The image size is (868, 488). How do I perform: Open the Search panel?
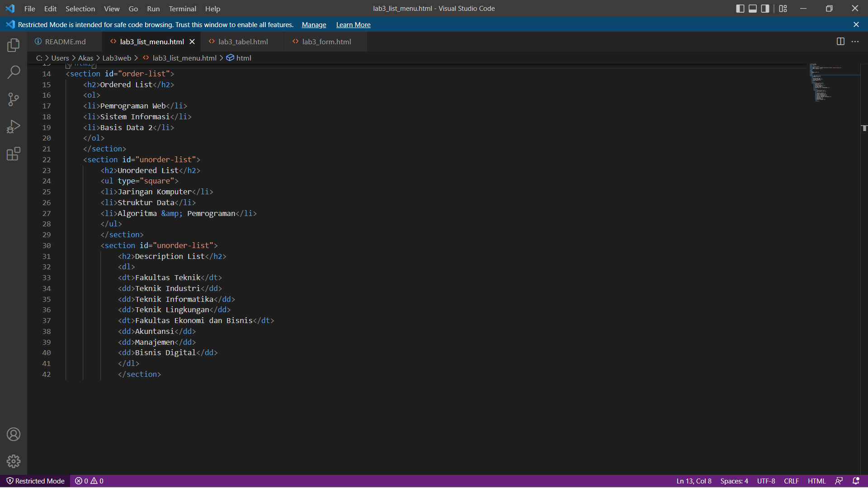[14, 72]
